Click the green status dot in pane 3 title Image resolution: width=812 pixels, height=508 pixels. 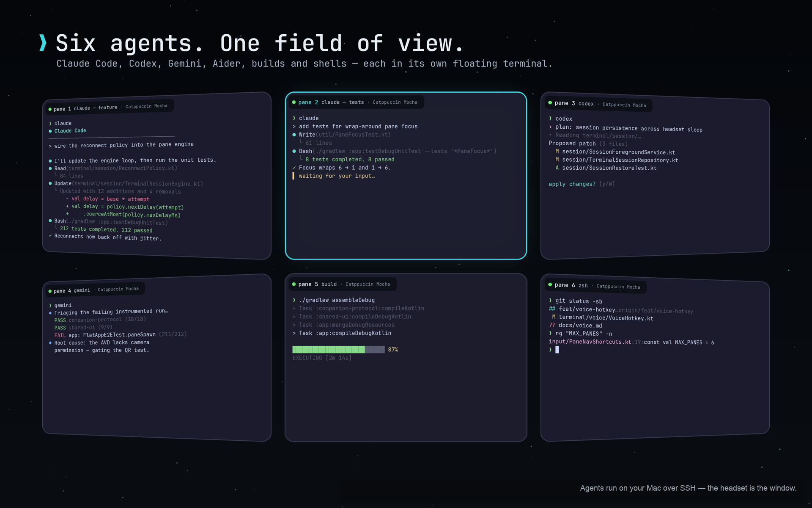(x=550, y=102)
